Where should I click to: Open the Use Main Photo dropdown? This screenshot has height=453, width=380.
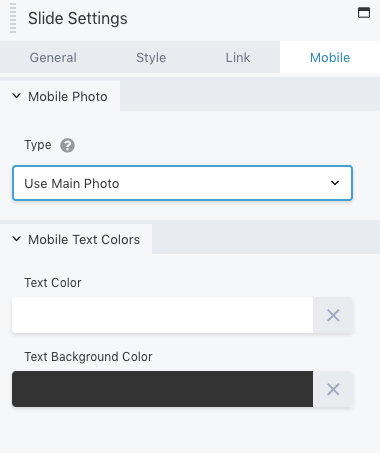coord(182,183)
